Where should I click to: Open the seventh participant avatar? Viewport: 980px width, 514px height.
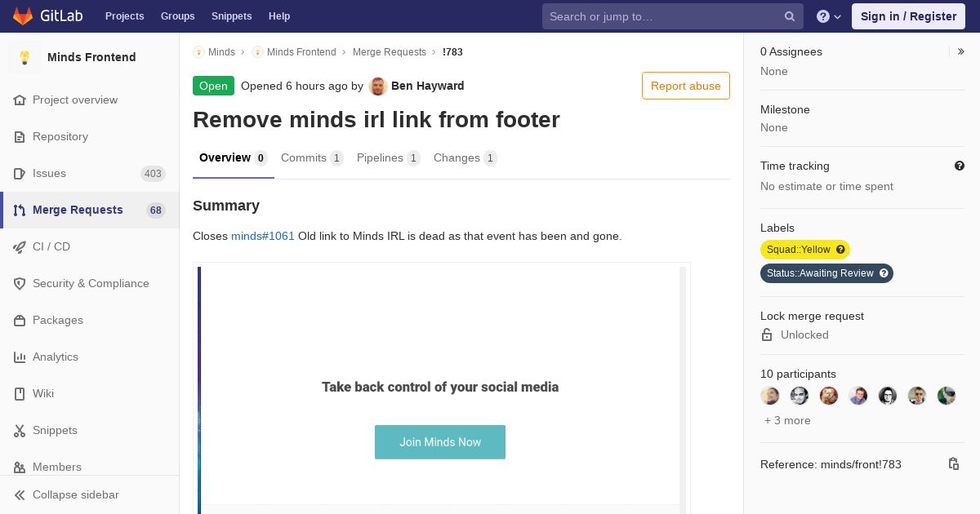point(947,396)
